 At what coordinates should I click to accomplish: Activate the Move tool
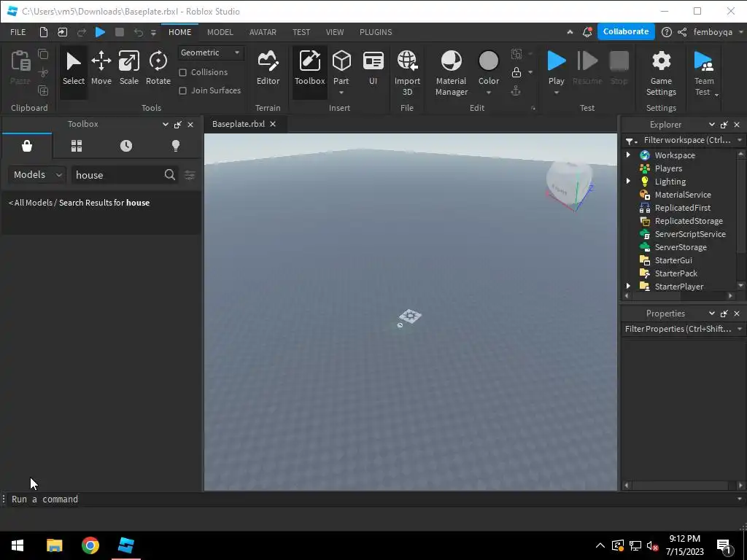(101, 69)
